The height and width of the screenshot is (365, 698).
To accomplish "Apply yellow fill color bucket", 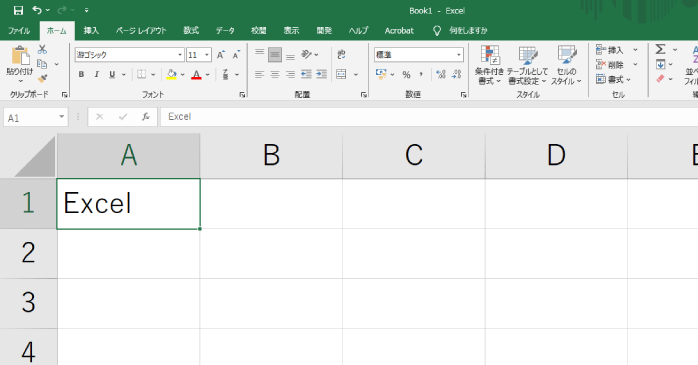I will pyautogui.click(x=171, y=74).
